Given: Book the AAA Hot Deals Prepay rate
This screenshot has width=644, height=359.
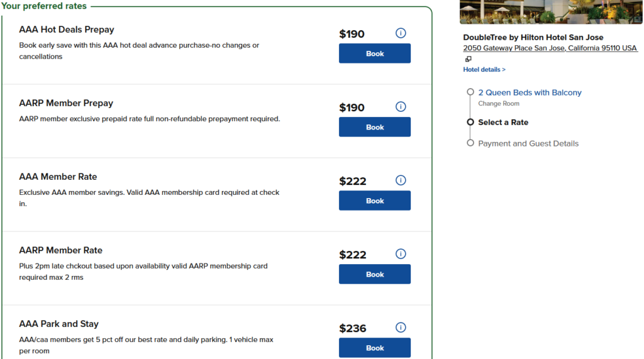Looking at the screenshot, I should tap(375, 53).
